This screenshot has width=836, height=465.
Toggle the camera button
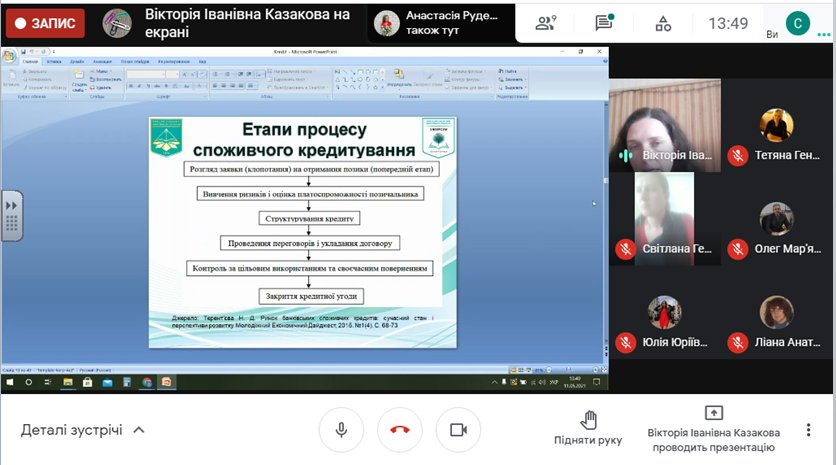coord(458,430)
